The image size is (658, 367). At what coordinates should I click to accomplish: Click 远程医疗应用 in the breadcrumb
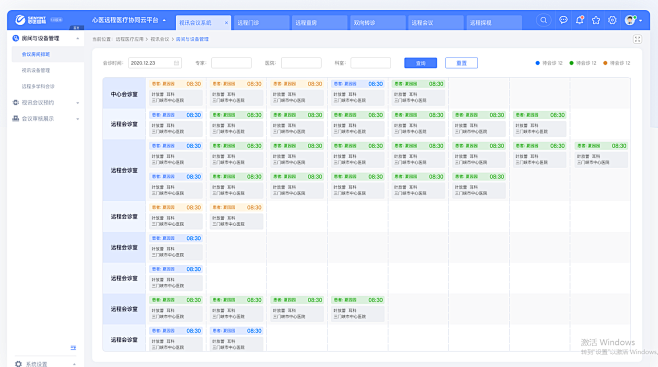pos(130,39)
